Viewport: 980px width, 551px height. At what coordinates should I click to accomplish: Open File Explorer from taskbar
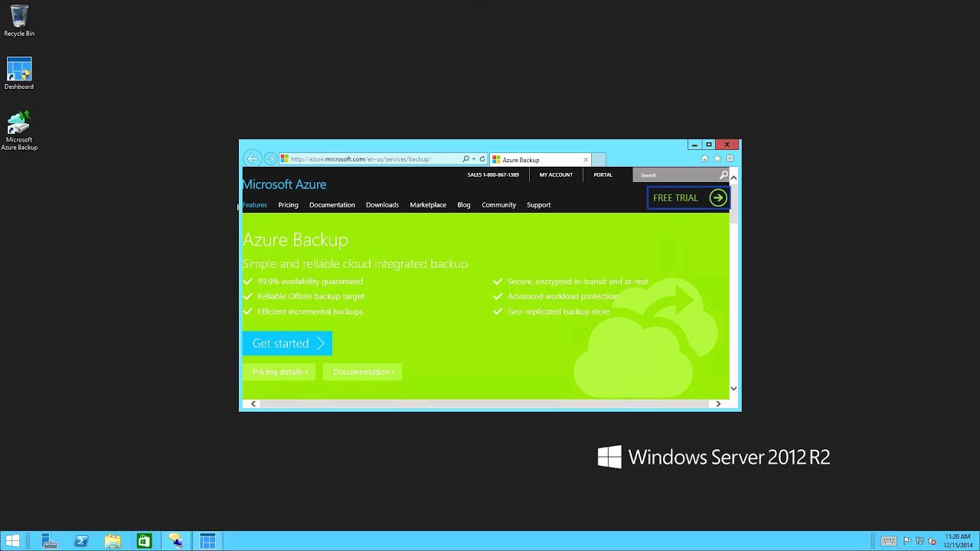(113, 541)
